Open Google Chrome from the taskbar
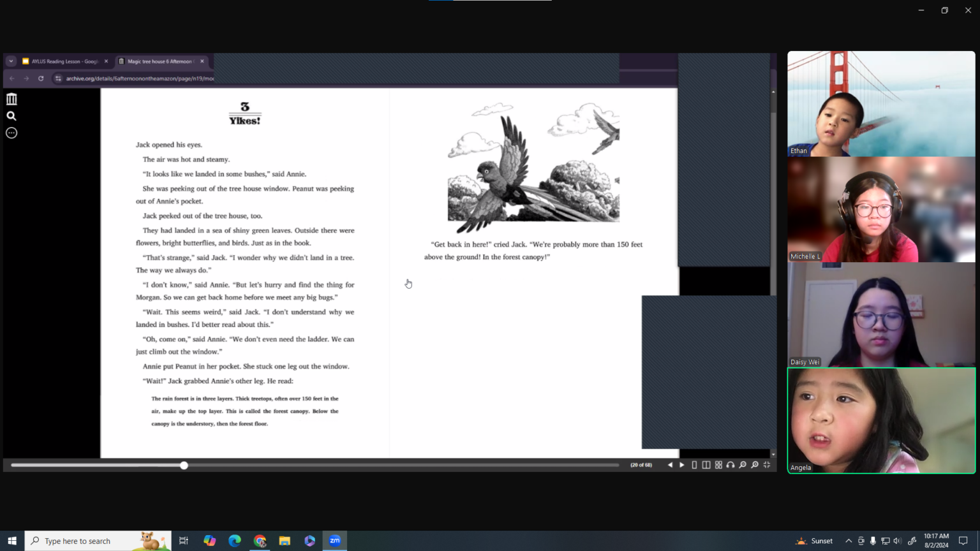The width and height of the screenshot is (980, 551). (x=260, y=541)
